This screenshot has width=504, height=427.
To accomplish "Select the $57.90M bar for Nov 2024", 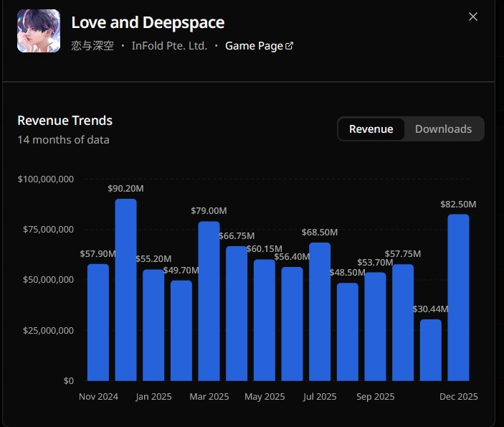I will (98, 322).
